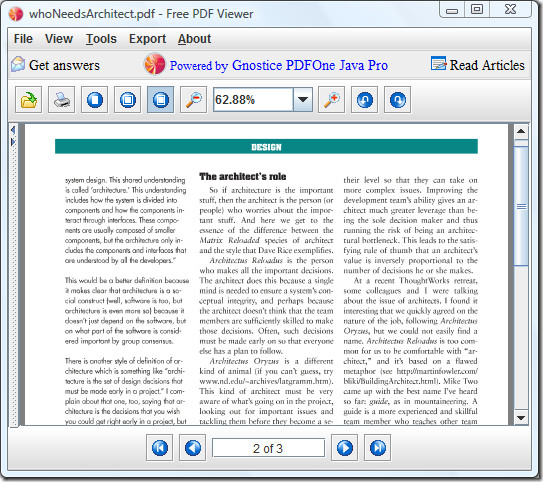Open the Export menu

click(x=148, y=39)
